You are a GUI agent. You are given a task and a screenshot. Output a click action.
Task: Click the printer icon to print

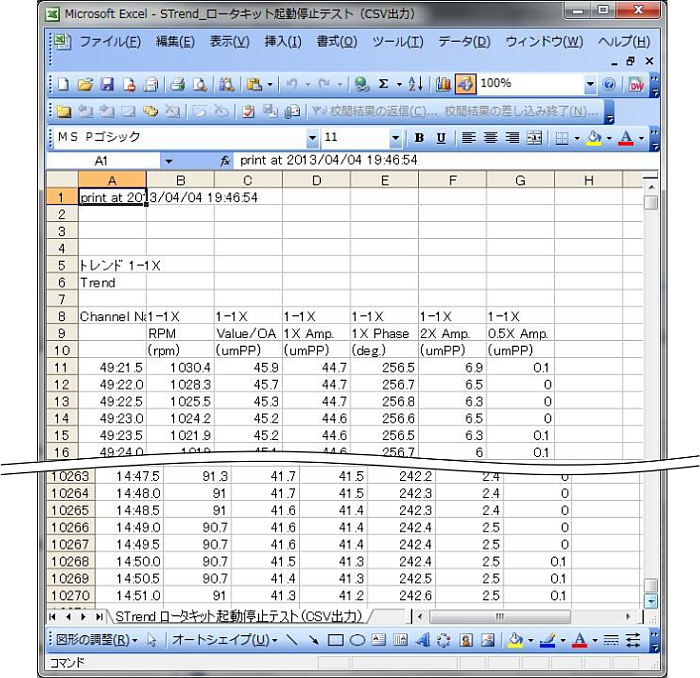pos(178,84)
